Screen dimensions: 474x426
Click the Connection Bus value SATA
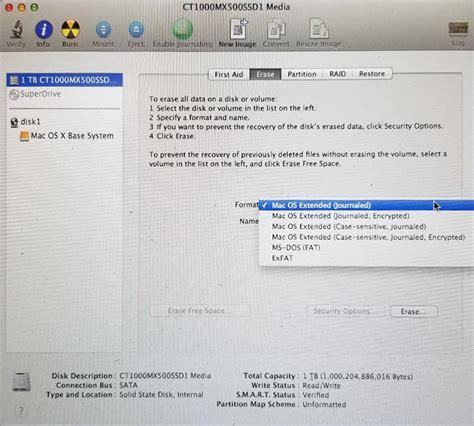click(128, 385)
